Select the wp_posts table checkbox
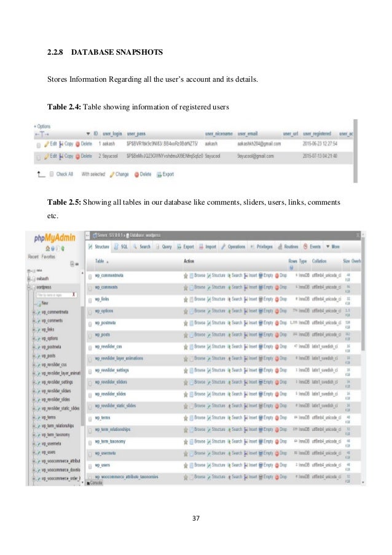The width and height of the screenshot is (392, 555). 90,336
